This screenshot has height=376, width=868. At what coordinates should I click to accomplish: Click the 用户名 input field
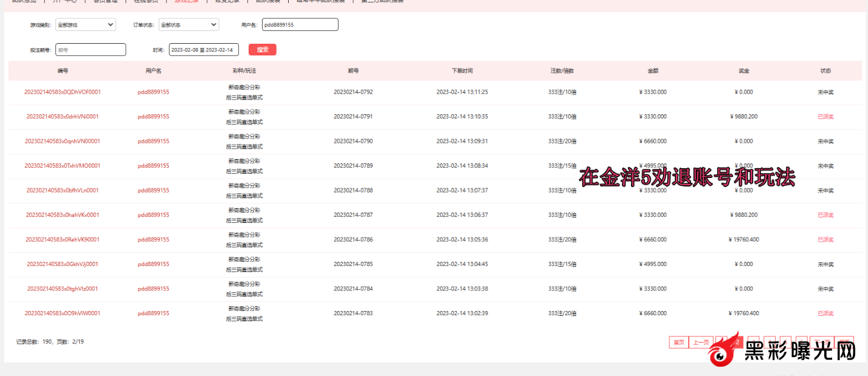[300, 25]
